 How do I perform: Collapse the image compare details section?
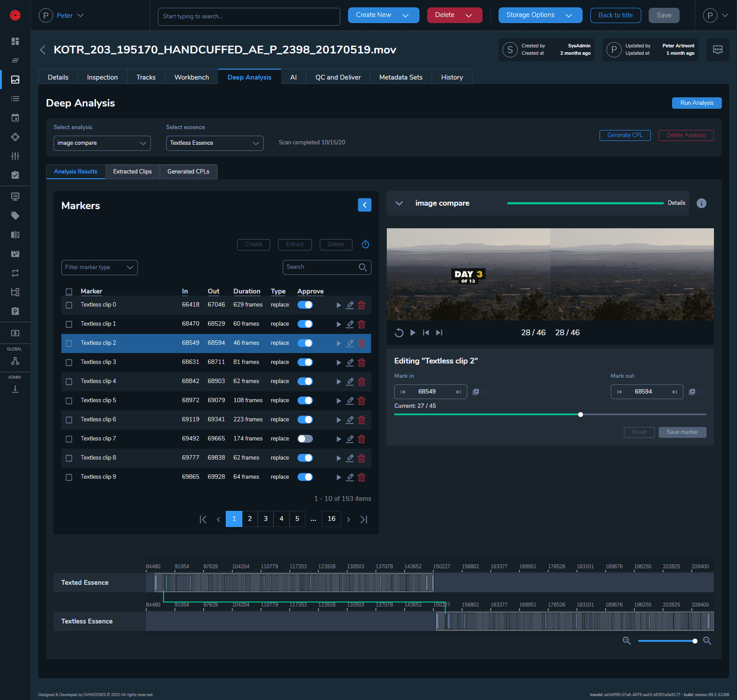click(x=399, y=203)
